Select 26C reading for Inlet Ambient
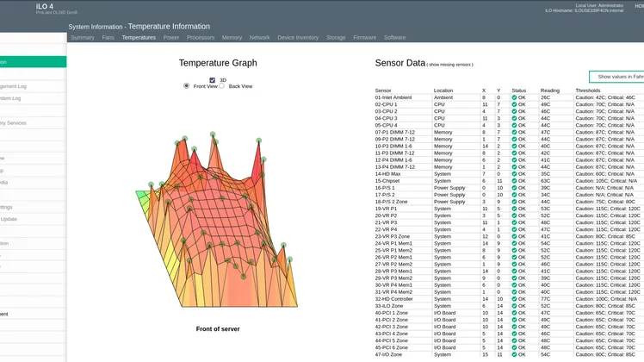The height and width of the screenshot is (362, 644). click(x=545, y=97)
